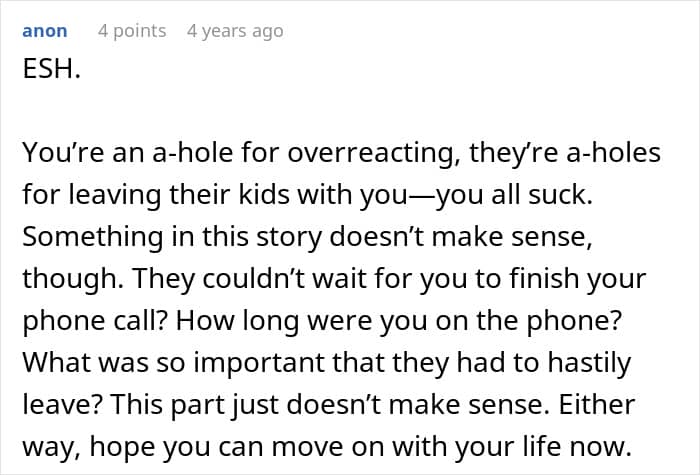Click the 4 points score label
This screenshot has width=700, height=475.
132,31
